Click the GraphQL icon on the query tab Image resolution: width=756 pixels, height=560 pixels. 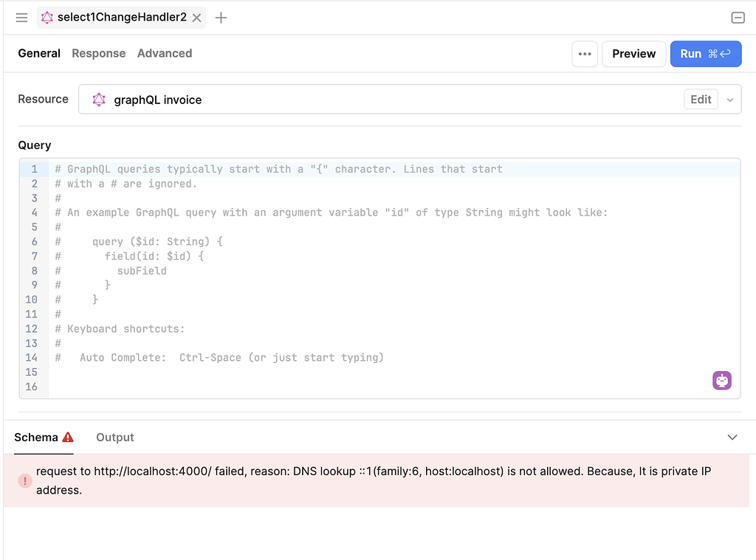(x=47, y=17)
